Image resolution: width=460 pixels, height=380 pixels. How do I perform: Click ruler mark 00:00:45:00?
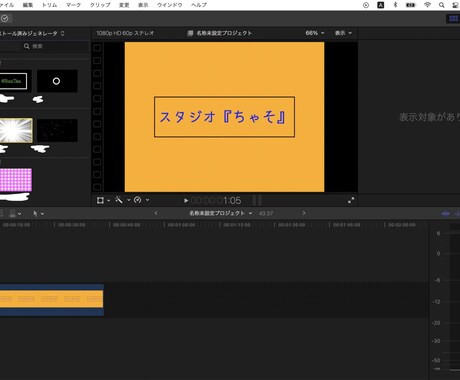click(126, 225)
